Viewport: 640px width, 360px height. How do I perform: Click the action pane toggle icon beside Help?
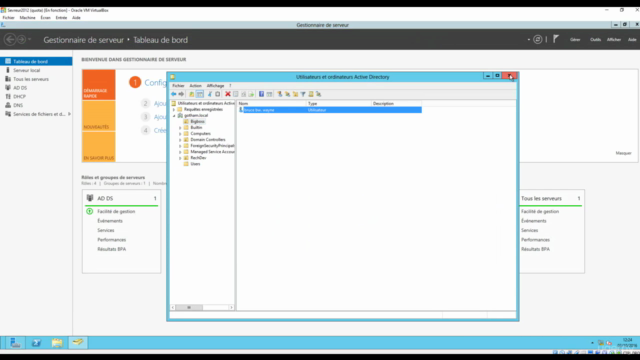[x=269, y=94]
